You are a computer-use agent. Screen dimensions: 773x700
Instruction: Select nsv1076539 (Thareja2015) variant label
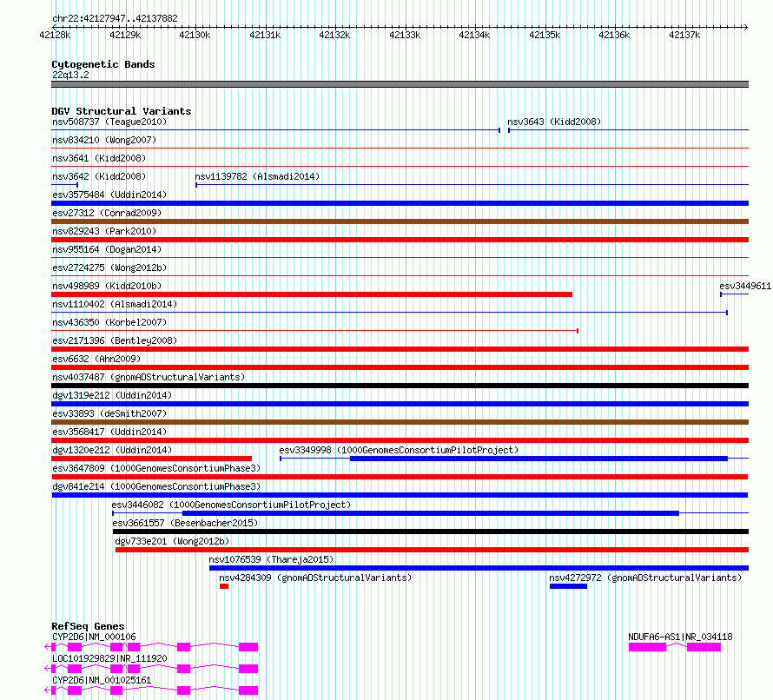[x=271, y=559]
